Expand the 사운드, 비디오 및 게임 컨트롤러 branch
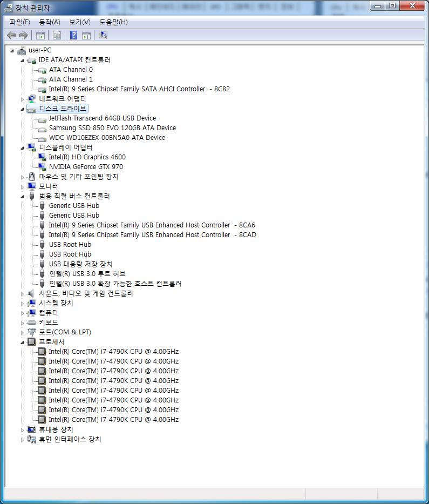The width and height of the screenshot is (429, 504). pyautogui.click(x=22, y=294)
